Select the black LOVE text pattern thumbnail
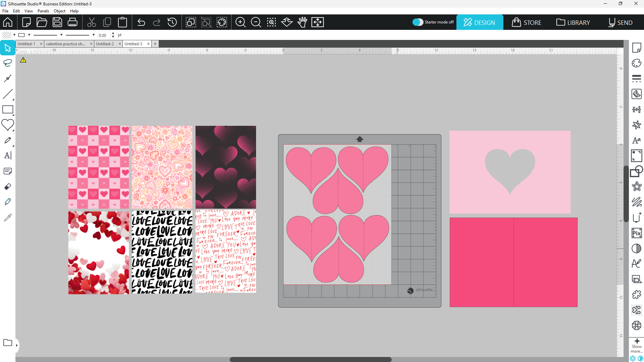Image resolution: width=644 pixels, height=362 pixels. coord(162,252)
